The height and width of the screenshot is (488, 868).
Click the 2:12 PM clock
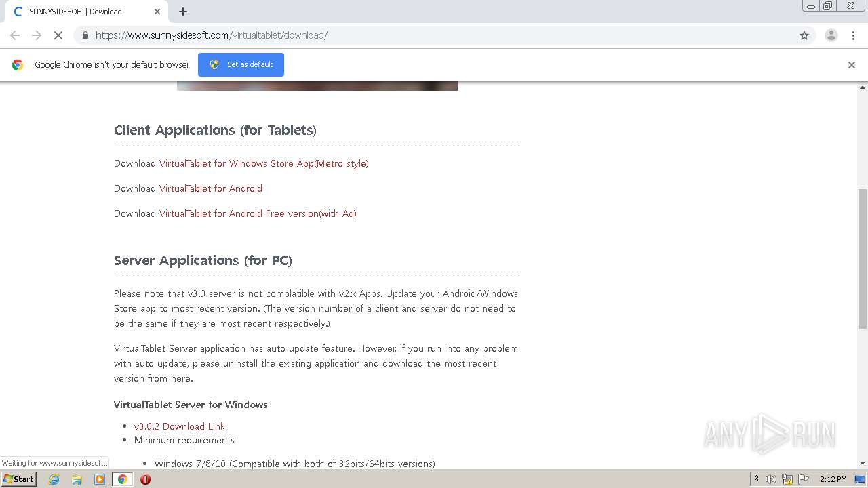pos(833,479)
